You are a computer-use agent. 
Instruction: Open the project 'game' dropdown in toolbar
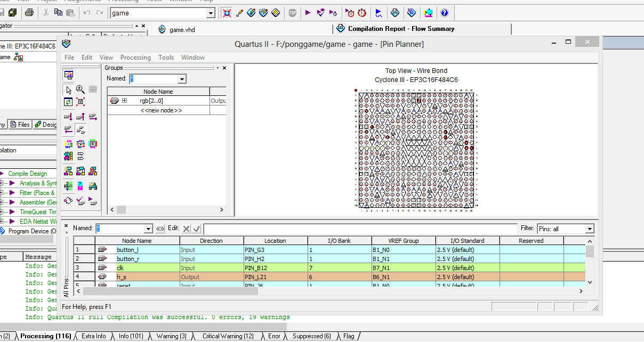click(210, 13)
